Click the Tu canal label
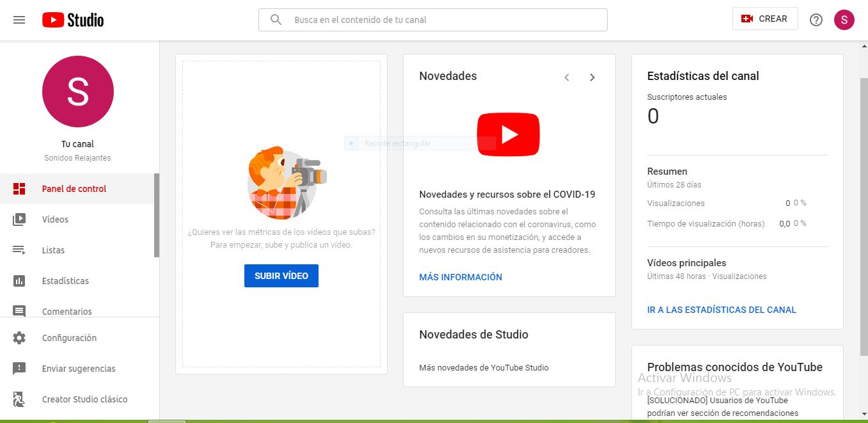This screenshot has height=423, width=868. coord(77,144)
